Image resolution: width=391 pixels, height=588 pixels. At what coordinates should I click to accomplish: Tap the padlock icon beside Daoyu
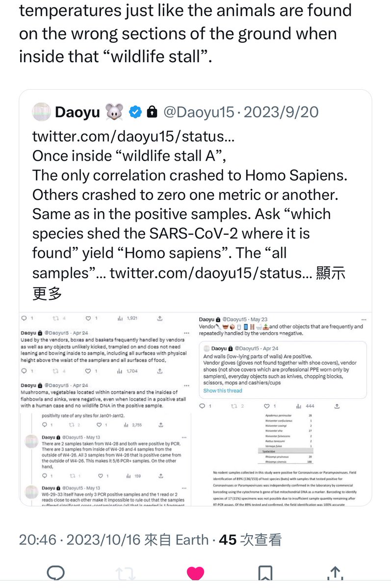[x=152, y=112]
